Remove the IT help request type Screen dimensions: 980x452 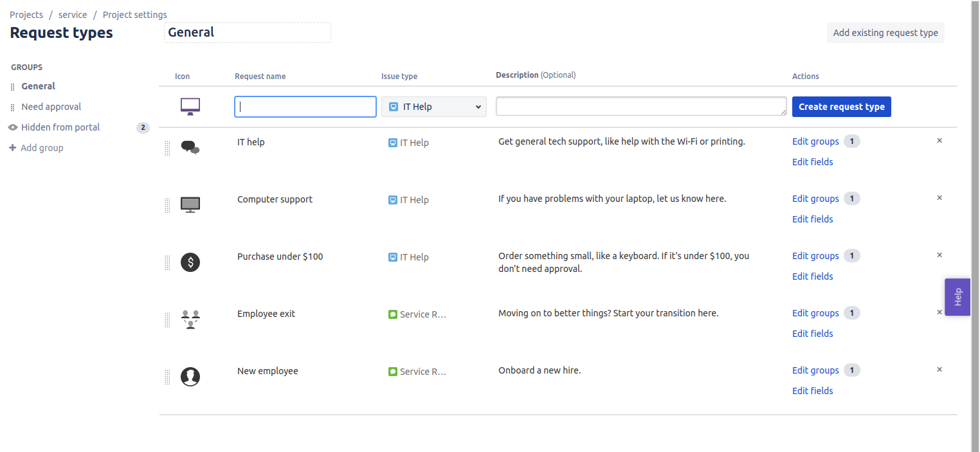939,140
